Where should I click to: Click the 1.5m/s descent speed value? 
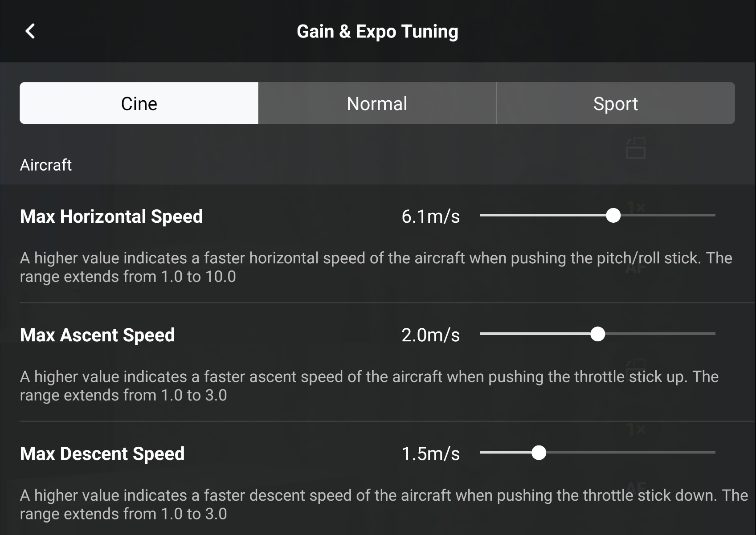(x=430, y=453)
